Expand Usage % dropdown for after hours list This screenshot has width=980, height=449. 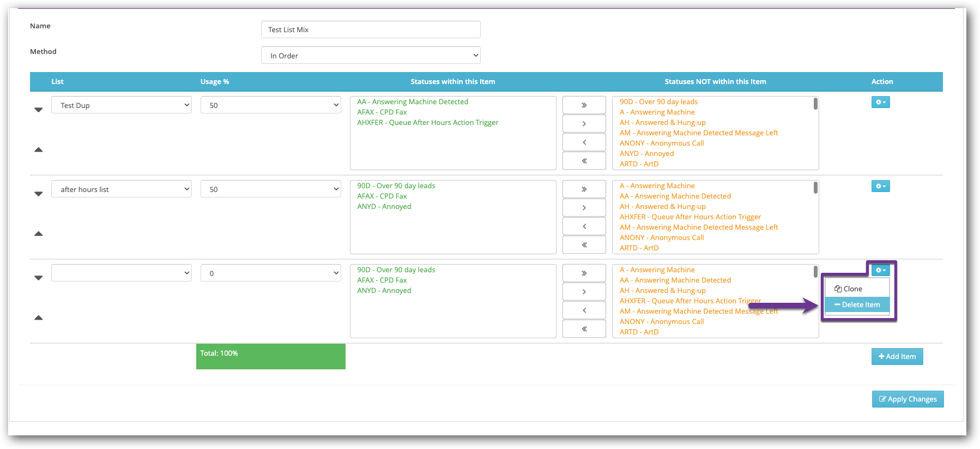point(270,189)
